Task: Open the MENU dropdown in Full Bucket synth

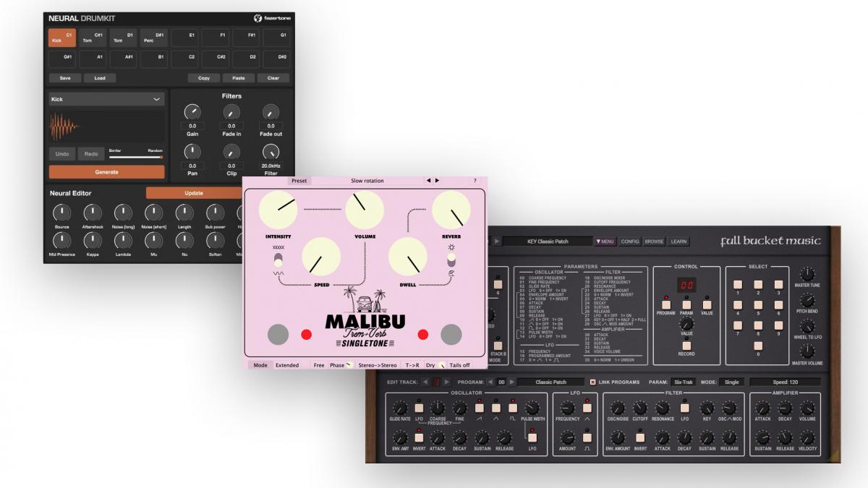Action: coord(605,241)
